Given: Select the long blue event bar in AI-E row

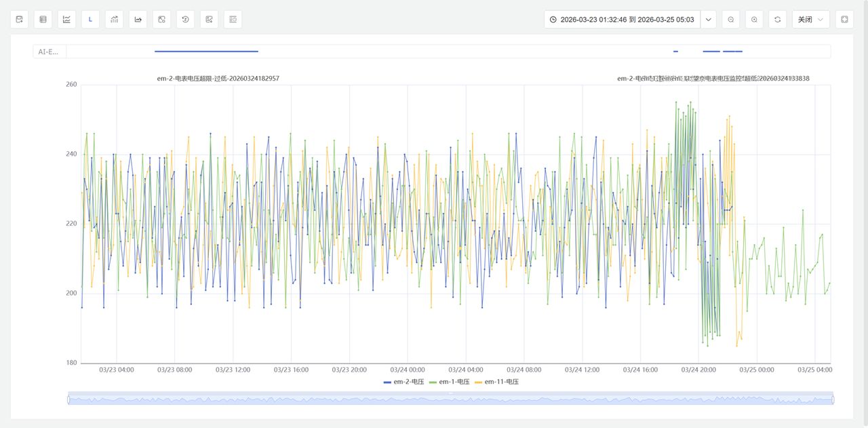Looking at the screenshot, I should 206,52.
